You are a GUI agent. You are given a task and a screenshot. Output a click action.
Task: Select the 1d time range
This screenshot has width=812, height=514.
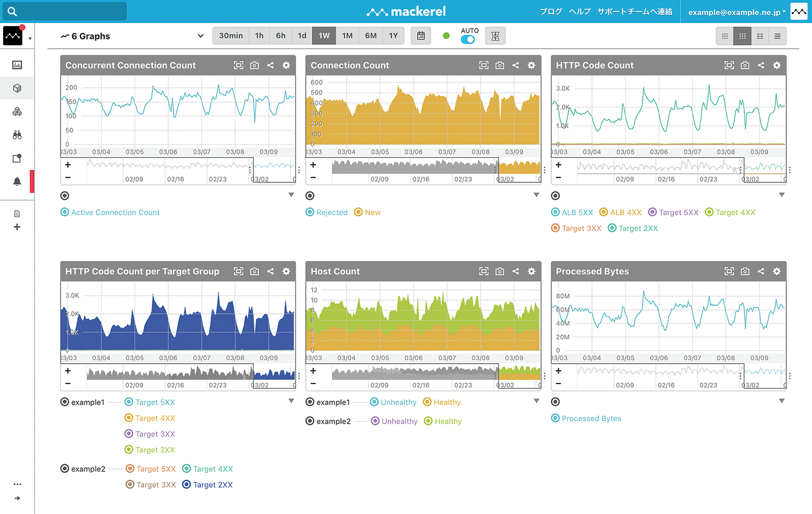coord(302,36)
